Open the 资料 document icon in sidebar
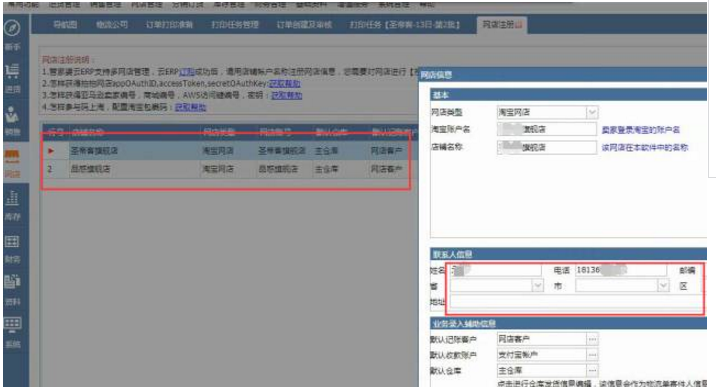This screenshot has width=716, height=387. pos(12,282)
